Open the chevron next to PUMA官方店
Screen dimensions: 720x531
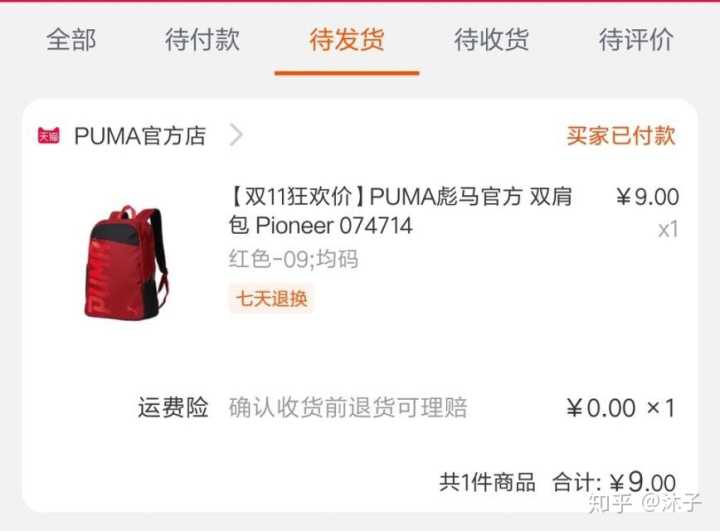click(236, 135)
